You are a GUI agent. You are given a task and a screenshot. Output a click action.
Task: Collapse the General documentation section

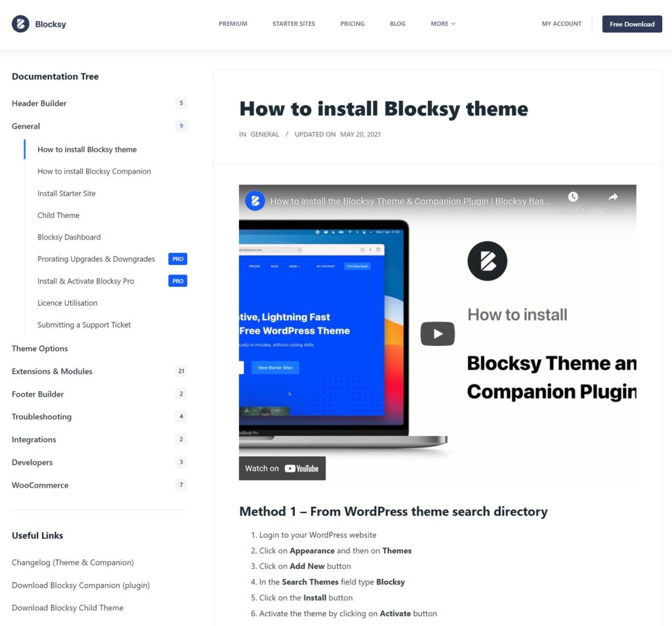pos(26,126)
